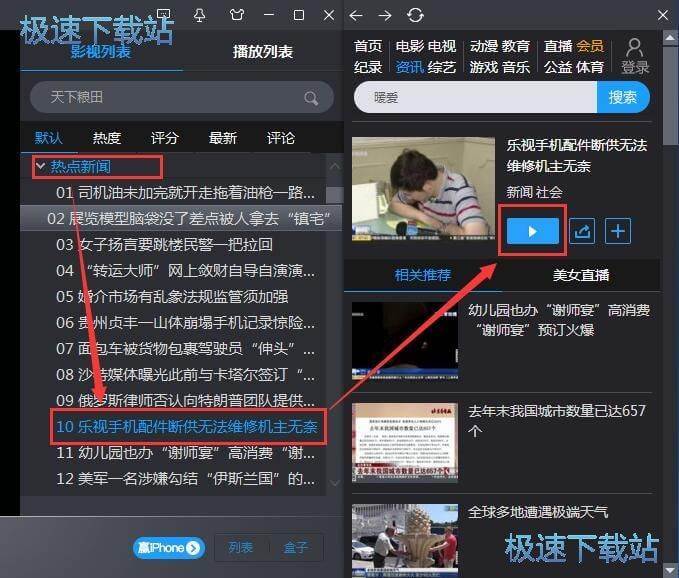Play the video with blue play button

tap(532, 231)
